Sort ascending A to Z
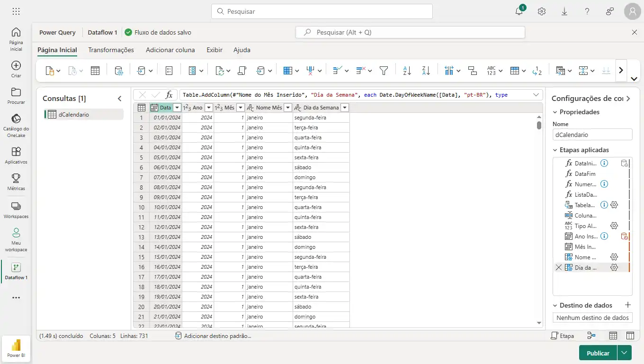Screen dimensions: 644x364 pos(407,71)
